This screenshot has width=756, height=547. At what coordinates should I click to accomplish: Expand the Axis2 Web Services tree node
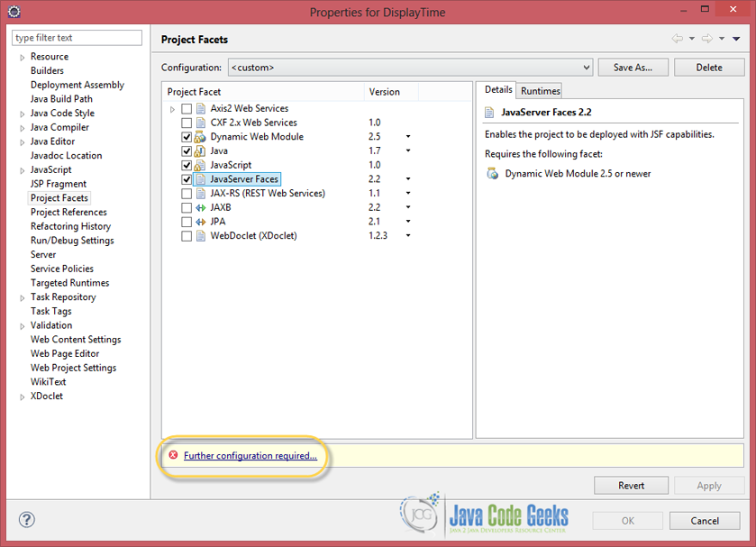click(x=172, y=110)
